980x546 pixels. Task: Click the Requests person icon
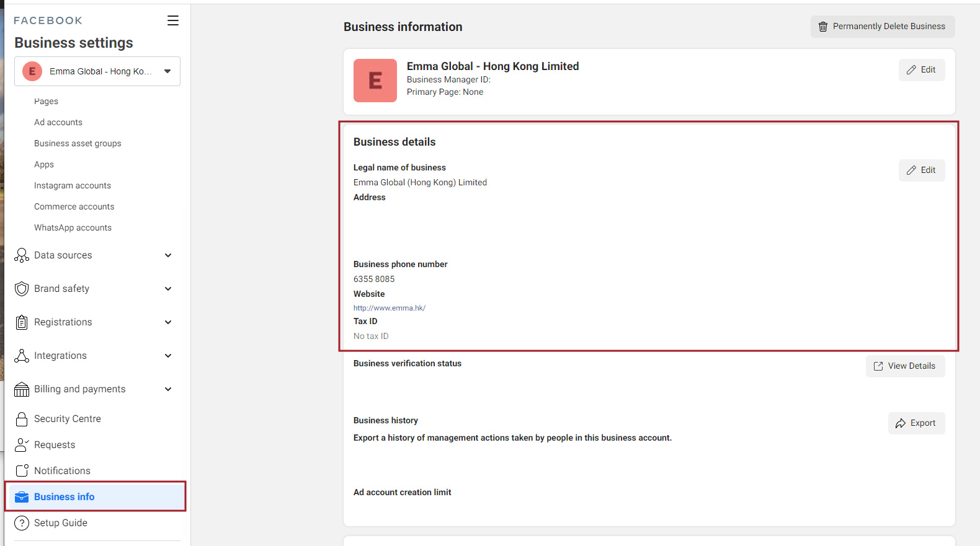point(22,445)
